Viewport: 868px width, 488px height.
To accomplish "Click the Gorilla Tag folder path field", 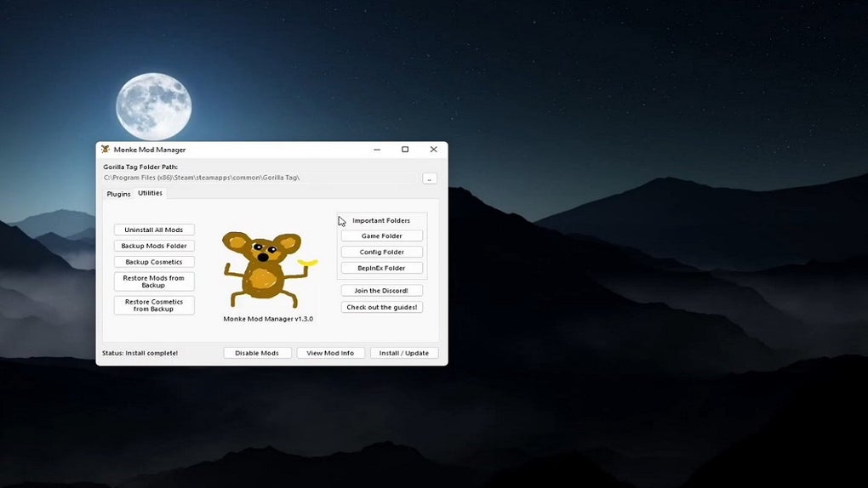I will click(260, 178).
